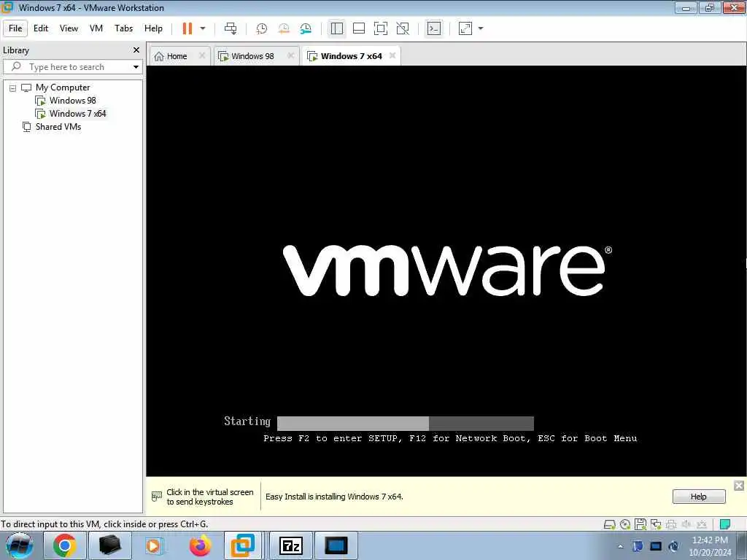Close the Windows 98 tab
The width and height of the screenshot is (747, 560).
click(290, 55)
